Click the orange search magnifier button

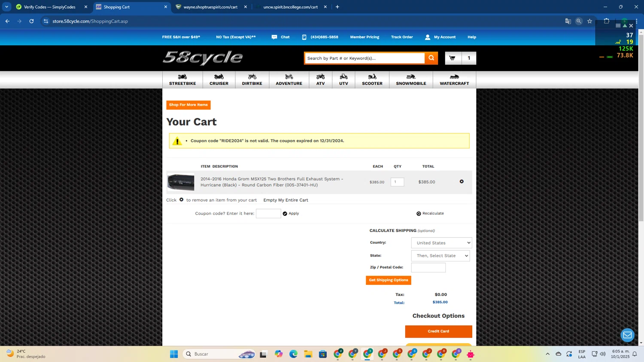[431, 58]
